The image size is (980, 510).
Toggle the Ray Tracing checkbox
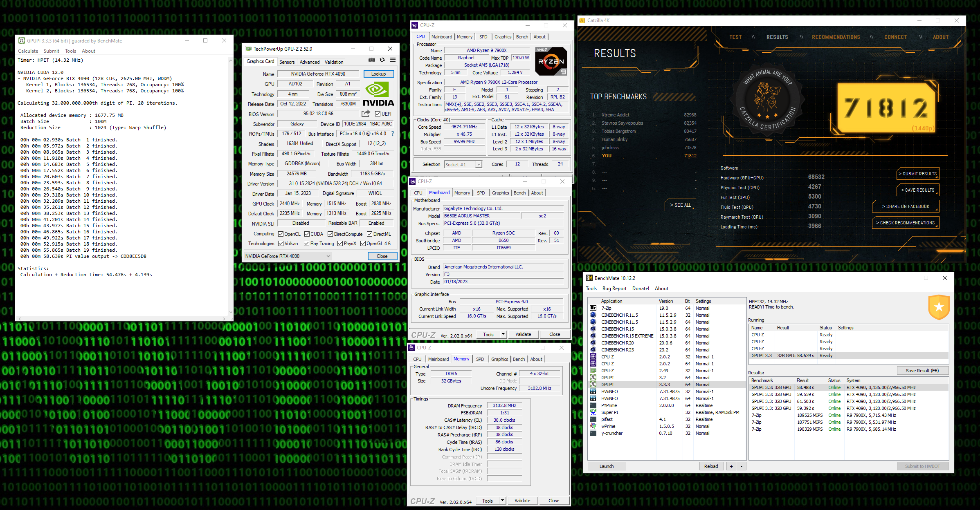[307, 244]
